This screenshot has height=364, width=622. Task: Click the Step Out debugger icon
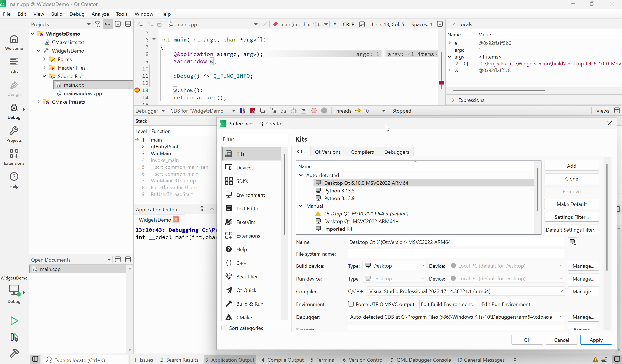(x=283, y=111)
